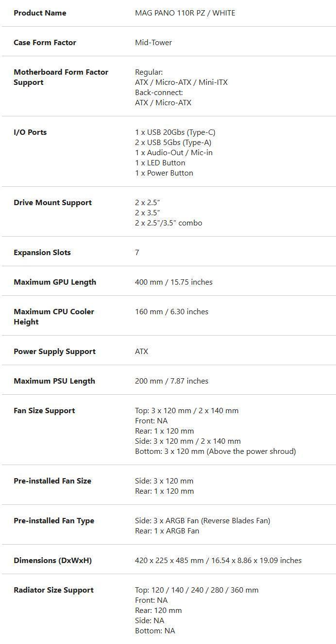Click the Product Name row label

(40, 13)
